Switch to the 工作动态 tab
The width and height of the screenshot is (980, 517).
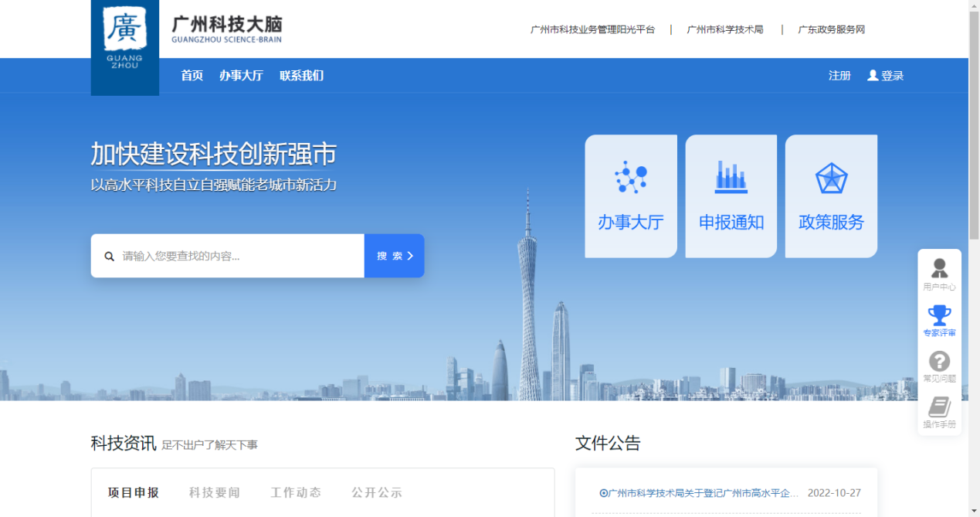296,492
